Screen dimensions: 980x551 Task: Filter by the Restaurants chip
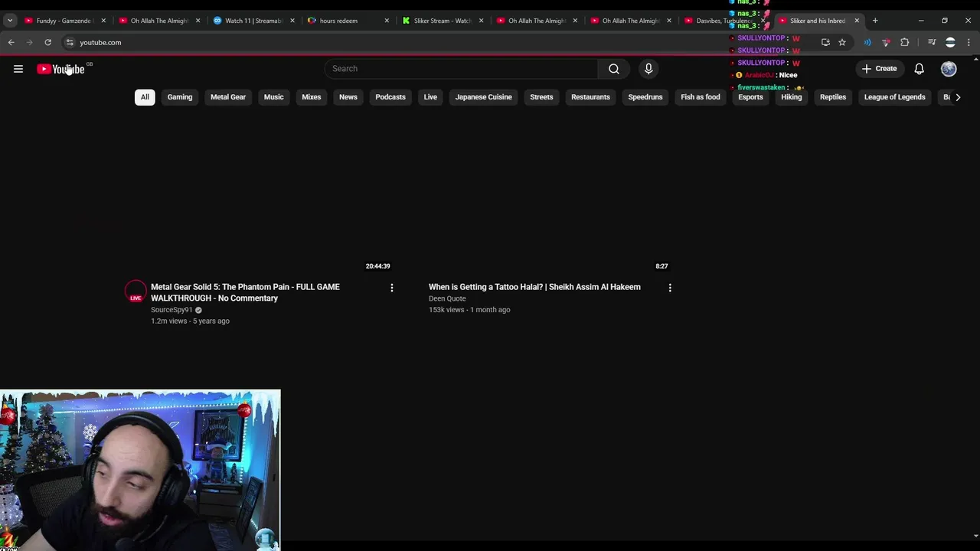(590, 97)
